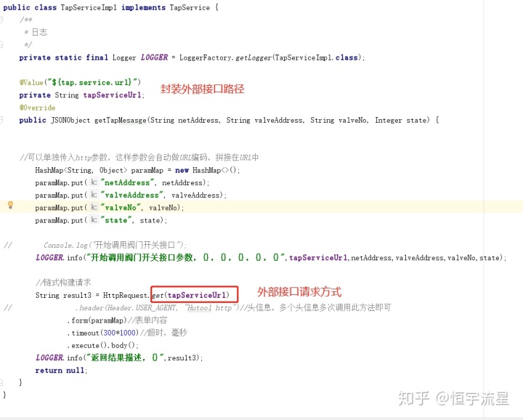
Task: Click the "valveAddress" string key
Action: click(x=132, y=195)
